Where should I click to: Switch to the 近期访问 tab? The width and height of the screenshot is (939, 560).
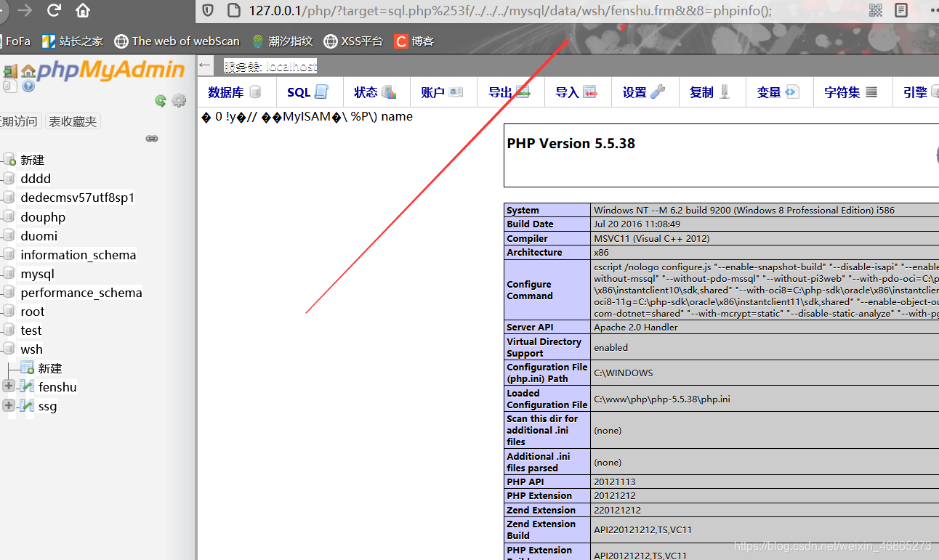pos(20,121)
